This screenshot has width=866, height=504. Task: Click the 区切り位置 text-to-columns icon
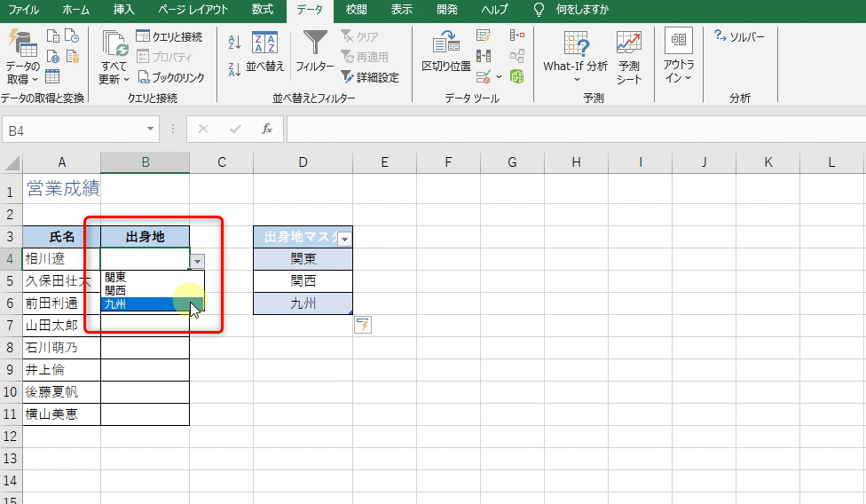445,51
